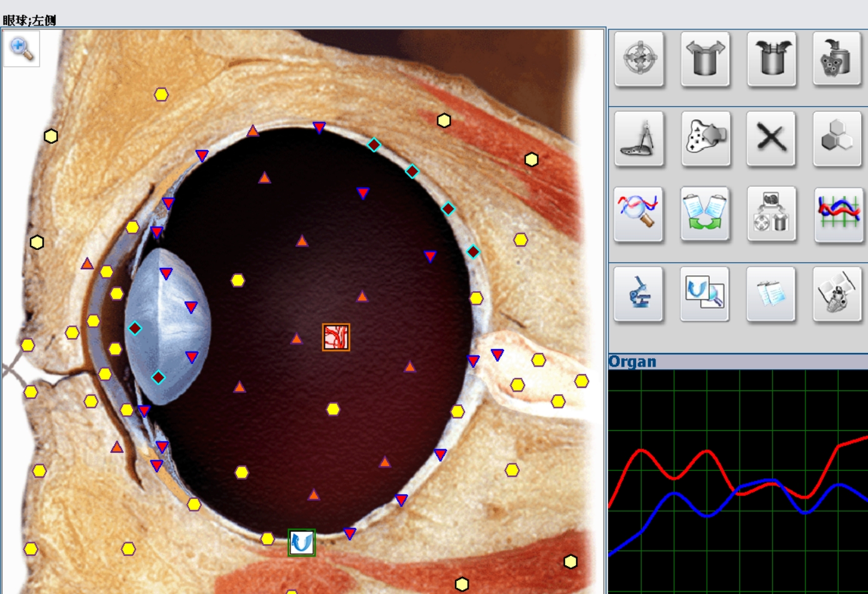Click the green-framed blue U-turn arrow icon
The width and height of the screenshot is (868, 594).
(302, 543)
